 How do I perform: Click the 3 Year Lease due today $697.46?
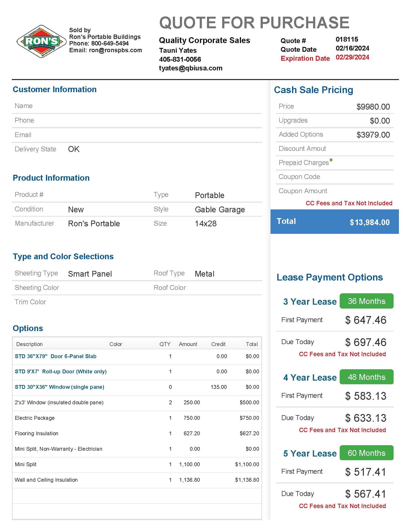point(366,342)
